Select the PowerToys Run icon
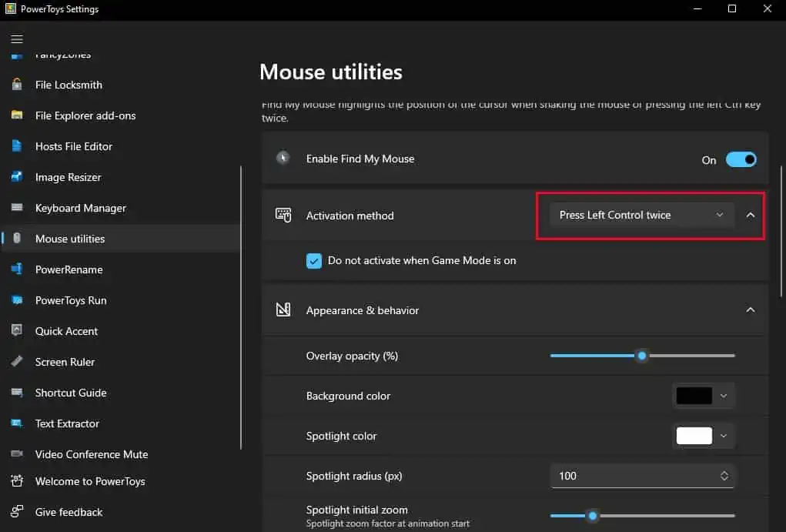 [17, 300]
